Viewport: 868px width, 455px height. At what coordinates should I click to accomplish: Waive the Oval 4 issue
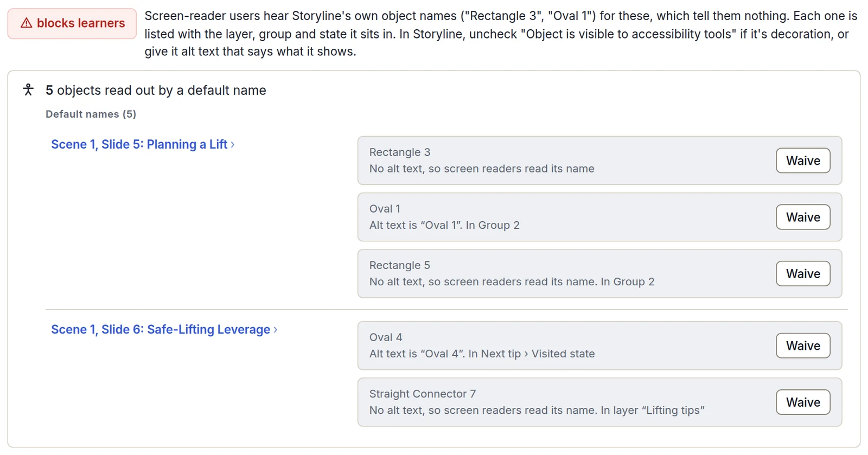coord(803,345)
